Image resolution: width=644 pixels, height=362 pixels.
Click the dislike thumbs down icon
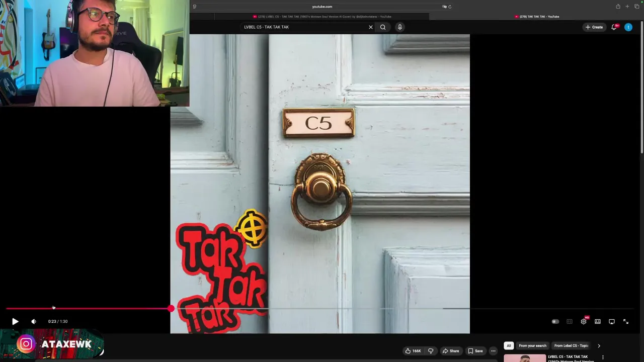tap(431, 351)
